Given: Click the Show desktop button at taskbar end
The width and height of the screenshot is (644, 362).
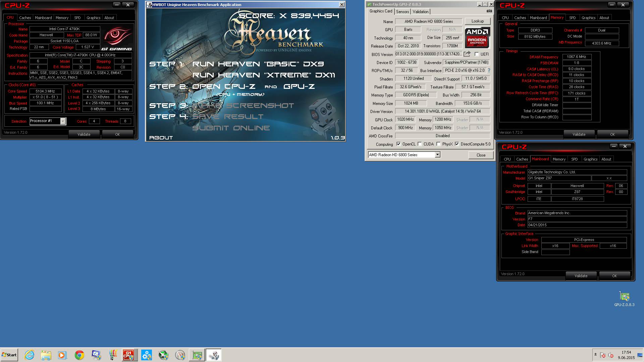Looking at the screenshot, I should click(x=640, y=355).
